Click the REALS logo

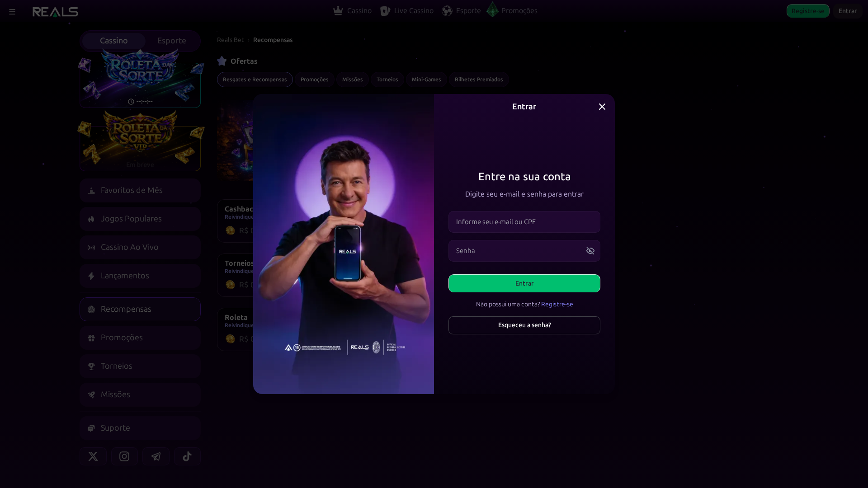[x=55, y=12]
